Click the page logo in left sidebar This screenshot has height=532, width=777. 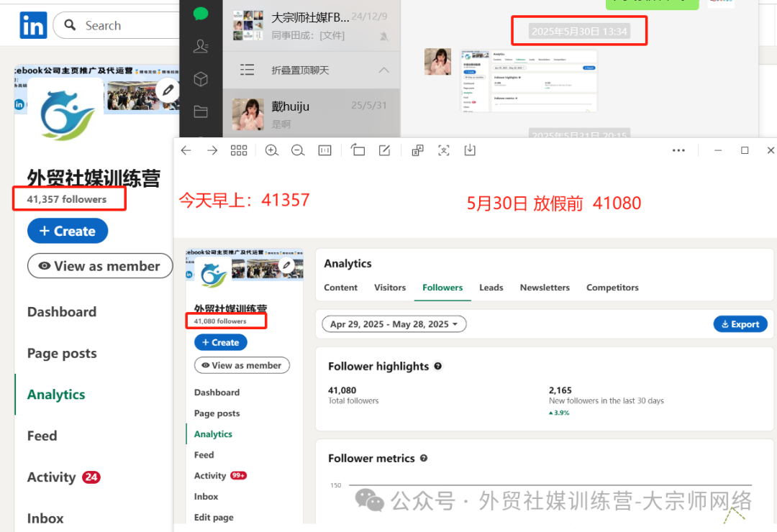click(68, 116)
